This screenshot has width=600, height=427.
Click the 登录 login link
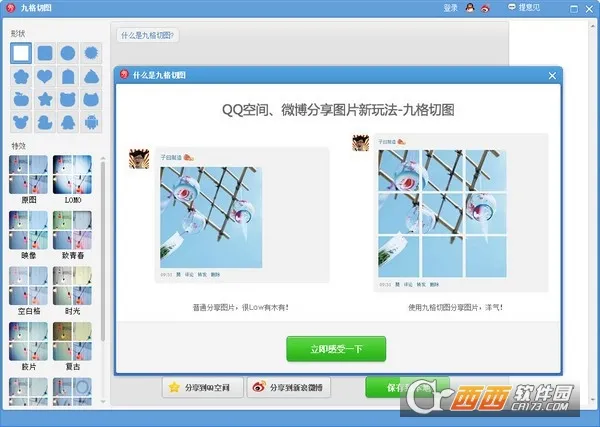coord(450,8)
